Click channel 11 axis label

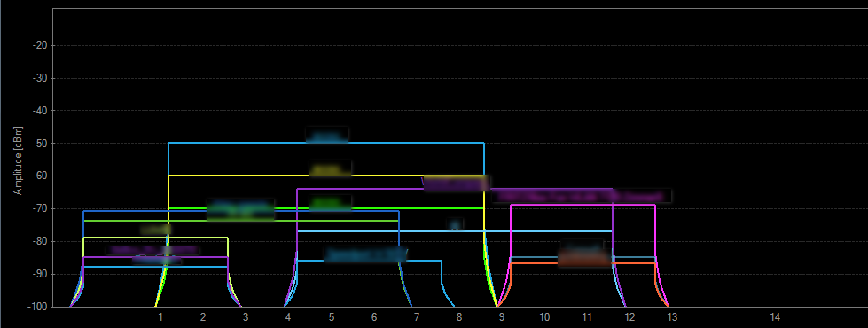click(x=587, y=317)
